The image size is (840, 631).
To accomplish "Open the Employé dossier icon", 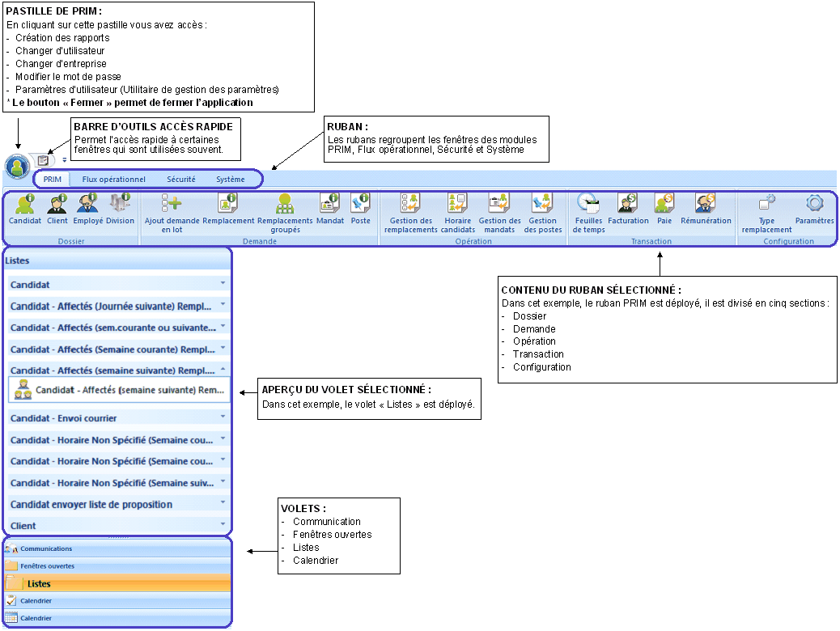I will pos(87,209).
